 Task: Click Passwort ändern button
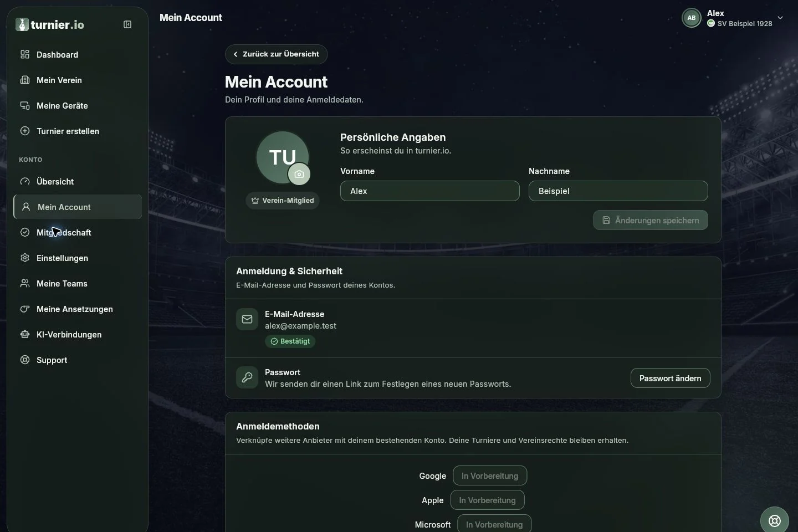tap(671, 378)
